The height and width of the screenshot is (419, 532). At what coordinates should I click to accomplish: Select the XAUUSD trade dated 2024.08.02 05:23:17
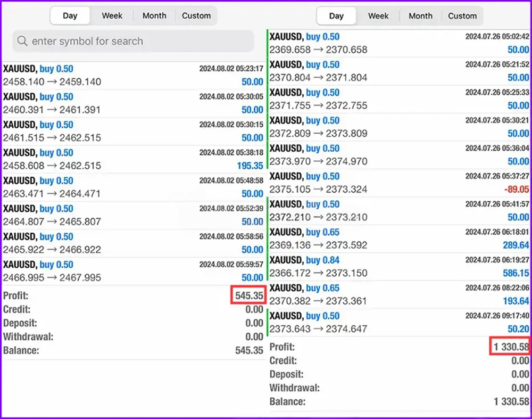tap(133, 76)
